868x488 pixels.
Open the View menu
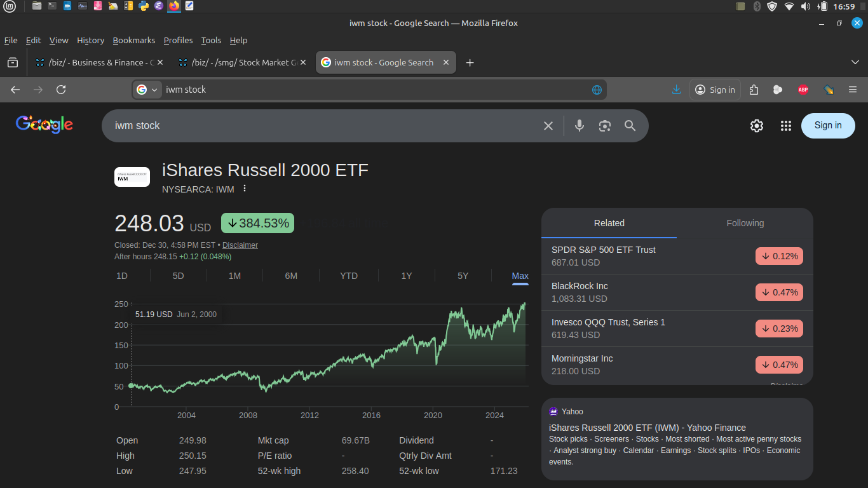58,40
